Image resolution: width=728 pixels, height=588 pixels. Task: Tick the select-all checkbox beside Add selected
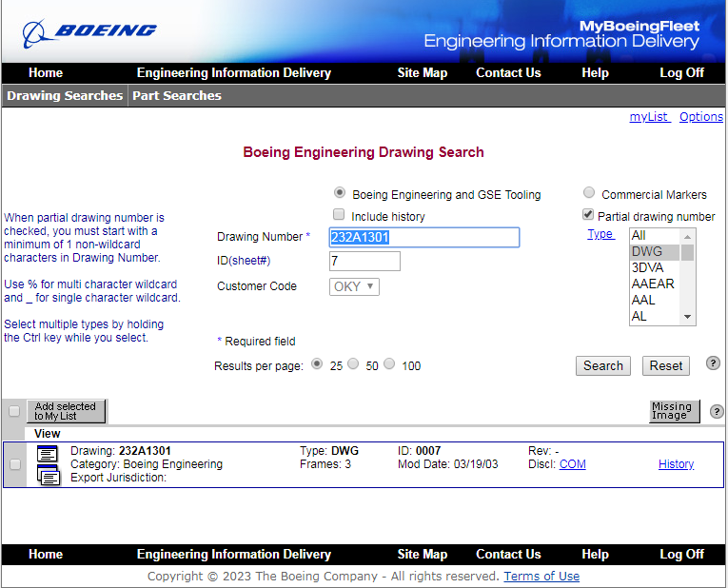[x=14, y=411]
